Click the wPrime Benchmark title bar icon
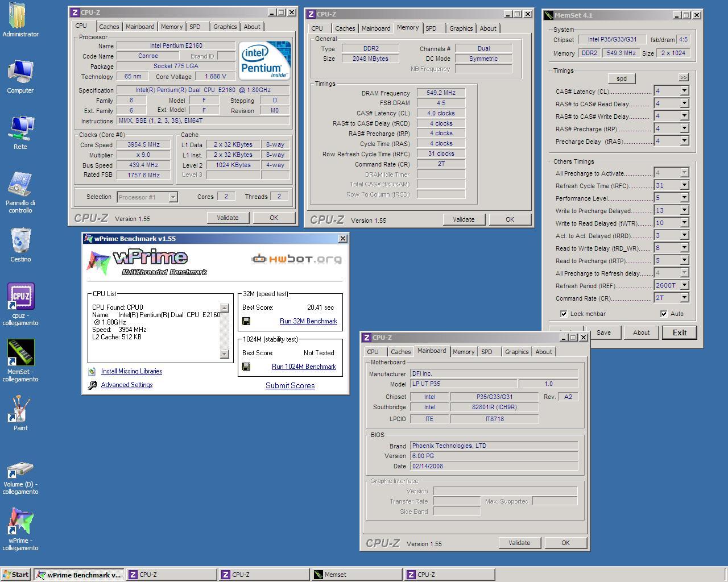Image resolution: width=728 pixels, height=582 pixels. [x=88, y=239]
